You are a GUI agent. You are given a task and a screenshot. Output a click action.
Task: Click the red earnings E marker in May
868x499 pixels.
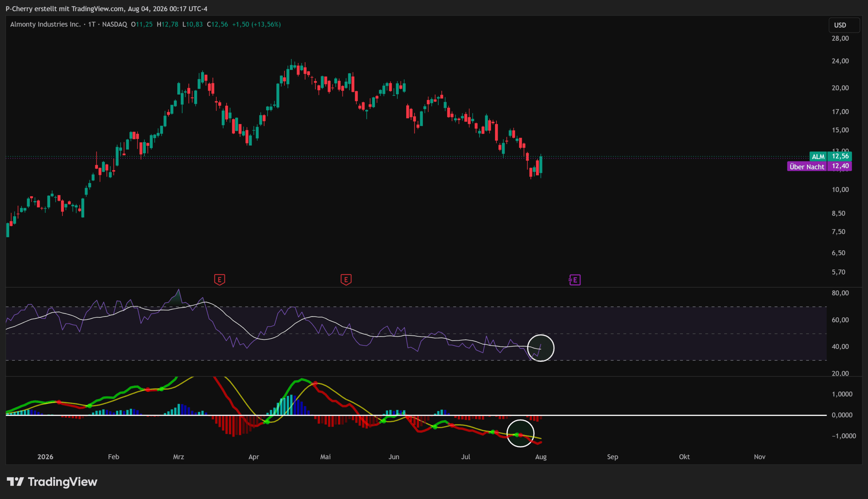click(346, 280)
